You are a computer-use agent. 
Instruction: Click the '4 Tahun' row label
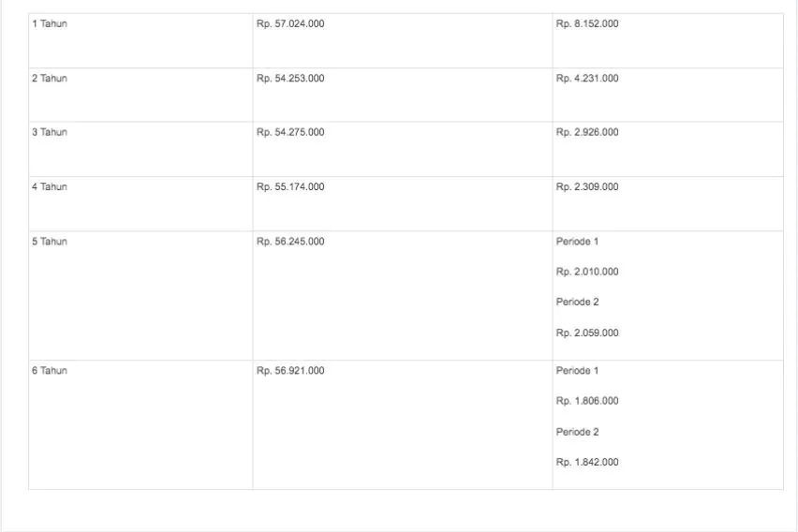pyautogui.click(x=50, y=187)
